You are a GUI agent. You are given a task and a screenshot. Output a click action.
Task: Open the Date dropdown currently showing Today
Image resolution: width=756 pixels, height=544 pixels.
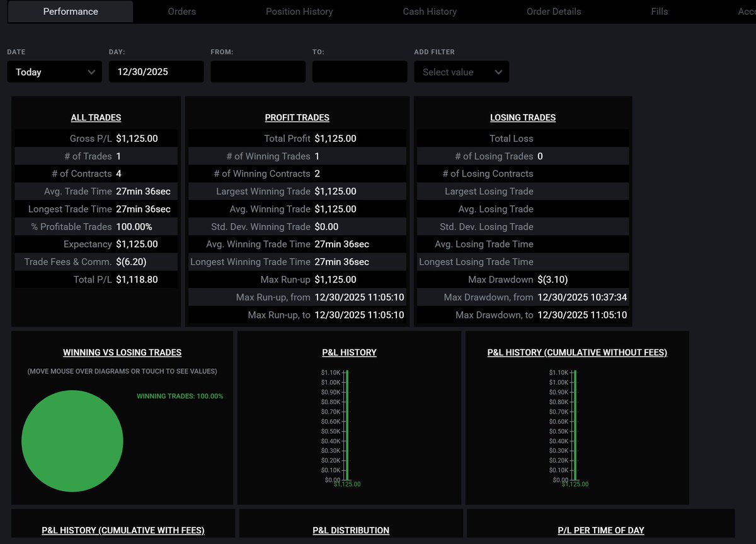54,71
